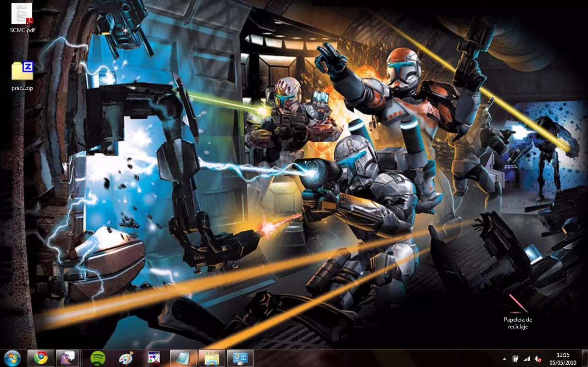Open the Windows Start menu orb

coord(12,358)
